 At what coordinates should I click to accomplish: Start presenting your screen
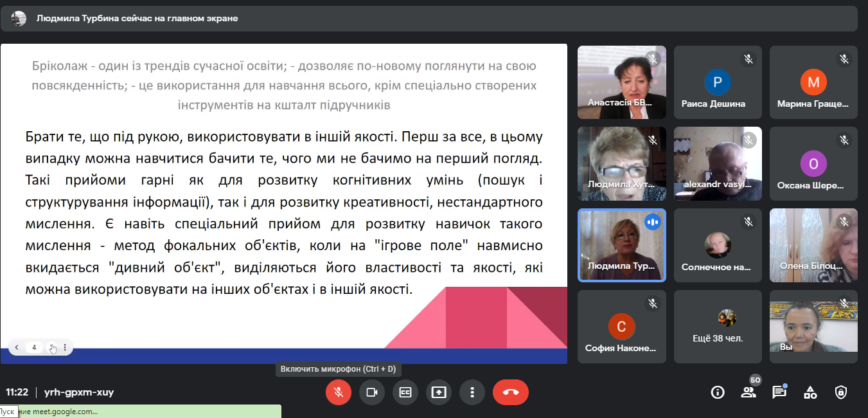pos(439,392)
